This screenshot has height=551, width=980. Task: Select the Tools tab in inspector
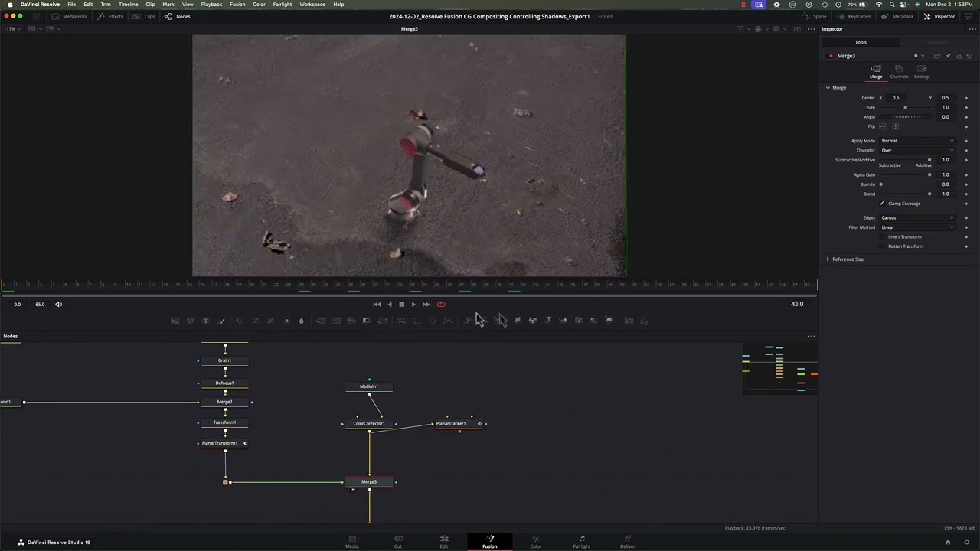tap(861, 42)
